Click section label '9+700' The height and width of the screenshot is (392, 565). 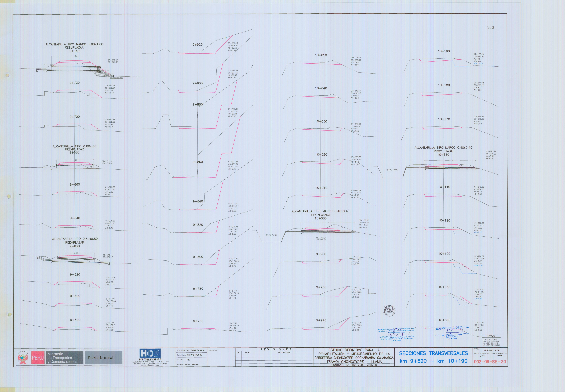[x=74, y=117]
